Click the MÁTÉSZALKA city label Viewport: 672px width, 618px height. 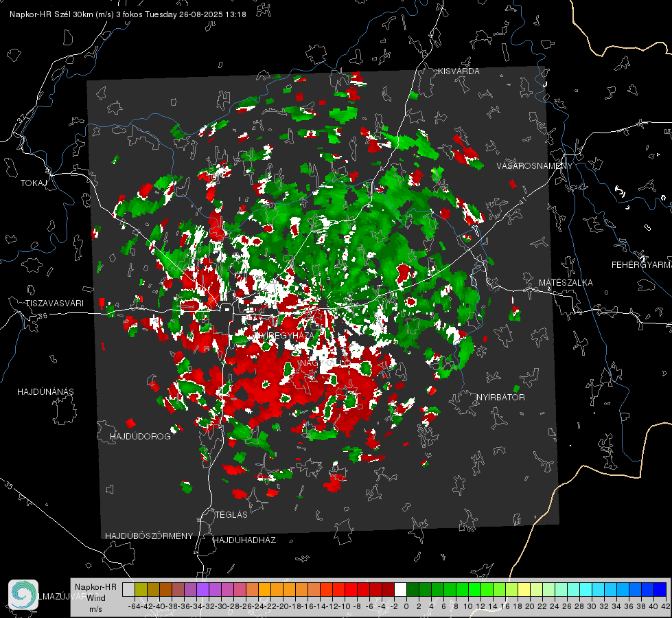tap(566, 283)
